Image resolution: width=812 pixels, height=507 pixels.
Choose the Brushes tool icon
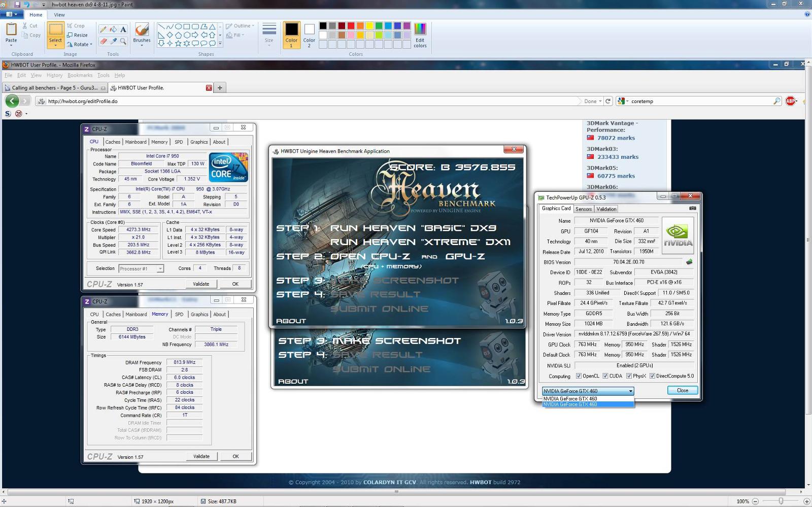coord(142,29)
